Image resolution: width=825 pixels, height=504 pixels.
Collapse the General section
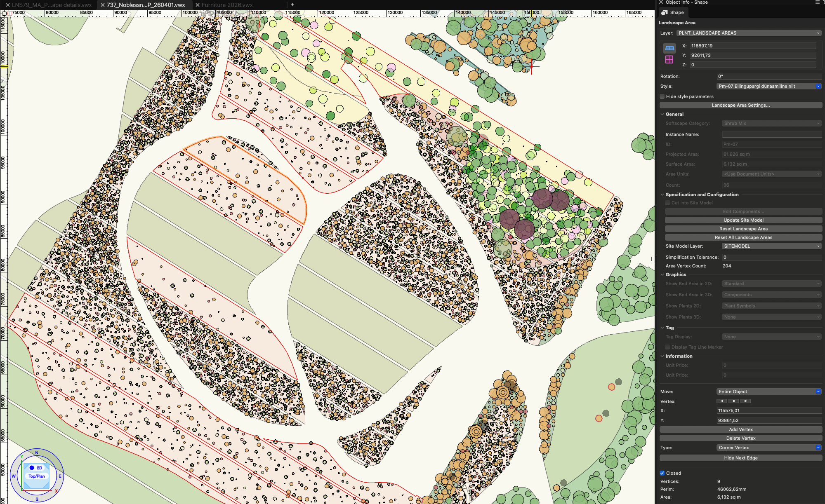pyautogui.click(x=662, y=114)
